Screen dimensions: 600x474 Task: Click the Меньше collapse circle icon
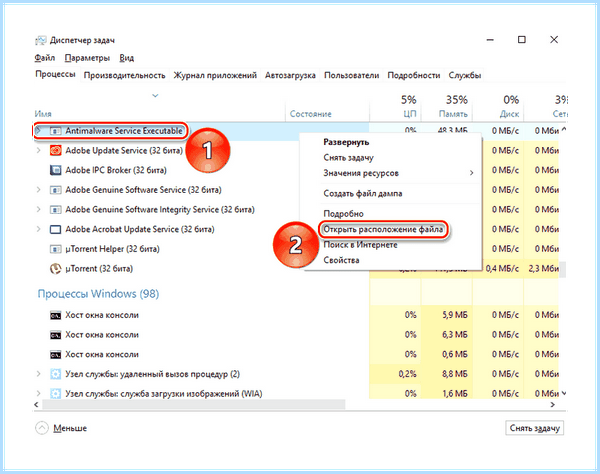point(42,428)
